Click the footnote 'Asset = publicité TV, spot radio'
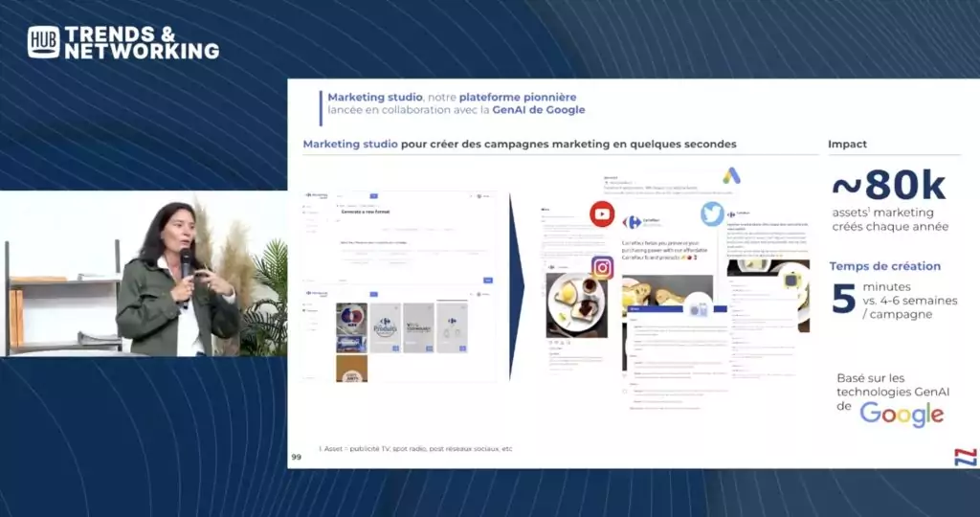 [x=415, y=449]
